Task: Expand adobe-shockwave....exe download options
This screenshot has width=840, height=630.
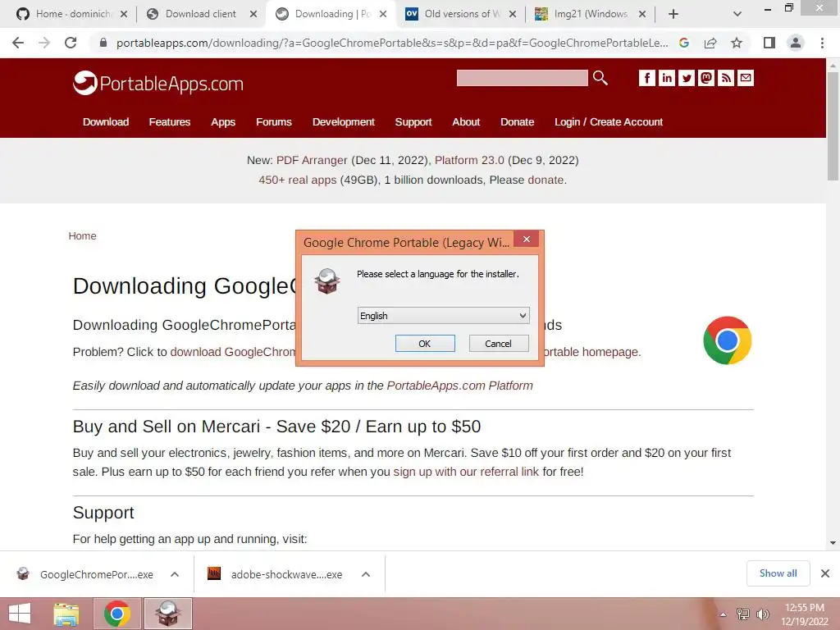Action: point(366,574)
